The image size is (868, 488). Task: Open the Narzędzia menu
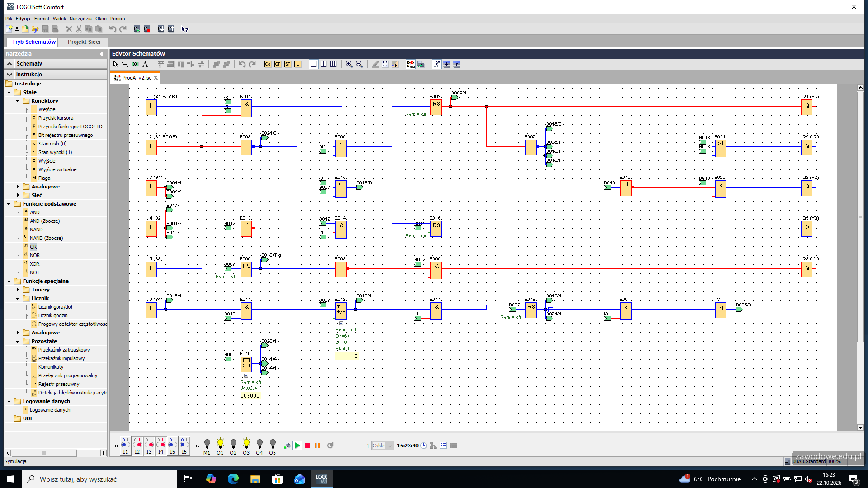coord(80,19)
